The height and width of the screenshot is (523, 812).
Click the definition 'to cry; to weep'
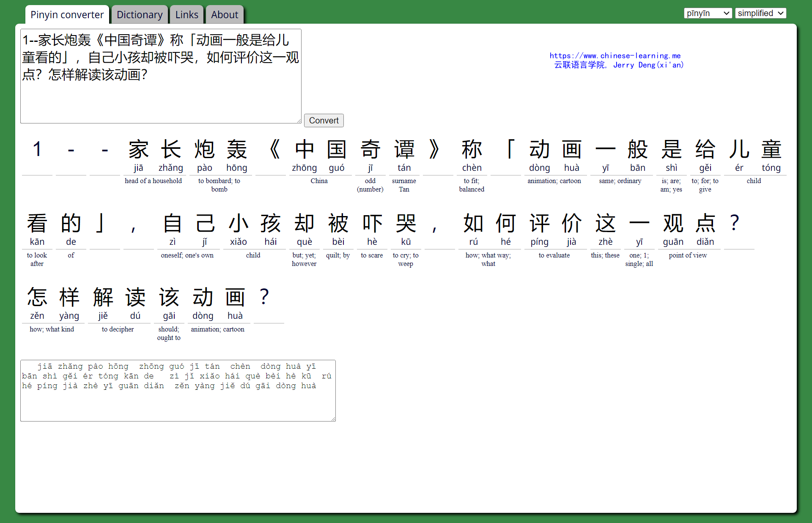pyautogui.click(x=406, y=260)
